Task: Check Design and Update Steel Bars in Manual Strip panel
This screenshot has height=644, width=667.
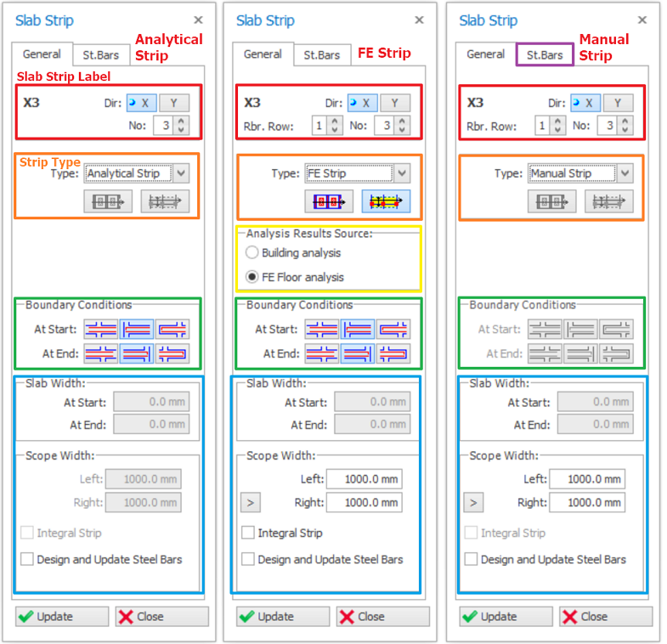Action: [471, 559]
